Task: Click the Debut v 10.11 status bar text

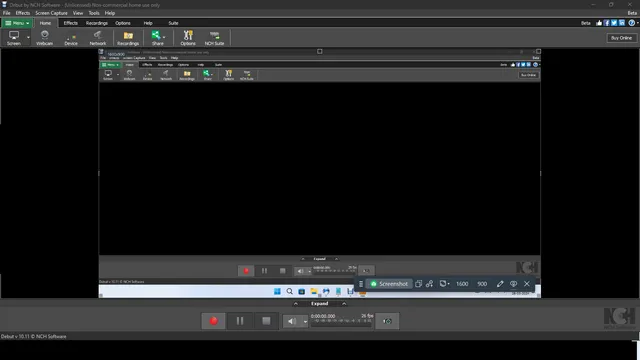Action: (33, 337)
